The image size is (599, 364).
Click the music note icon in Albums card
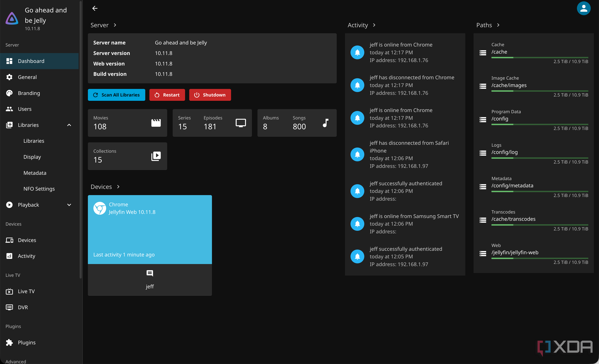pyautogui.click(x=326, y=123)
